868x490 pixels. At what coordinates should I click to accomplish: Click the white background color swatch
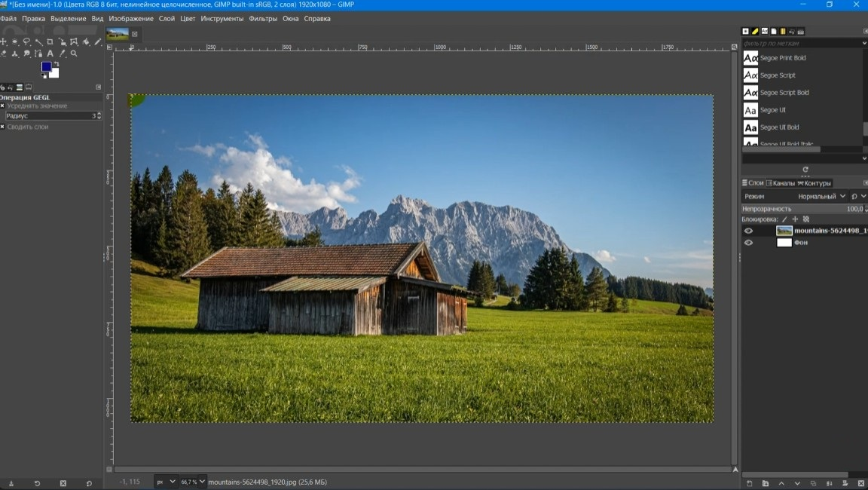tap(54, 74)
